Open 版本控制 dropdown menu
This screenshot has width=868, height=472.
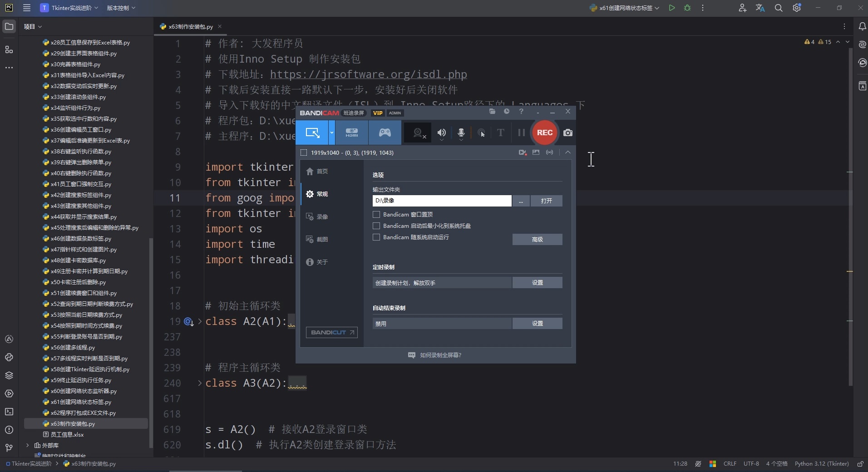(121, 8)
